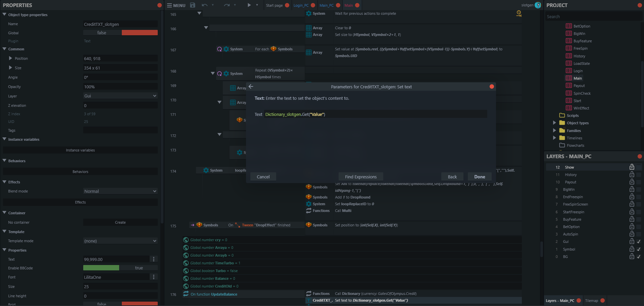Open Text property more-options dots
Image resolution: width=644 pixels, height=306 pixels.
pyautogui.click(x=154, y=259)
